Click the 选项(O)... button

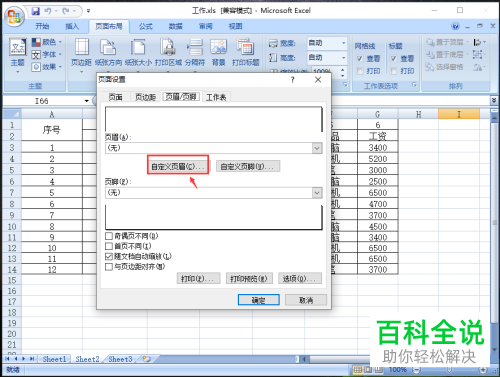click(x=300, y=278)
